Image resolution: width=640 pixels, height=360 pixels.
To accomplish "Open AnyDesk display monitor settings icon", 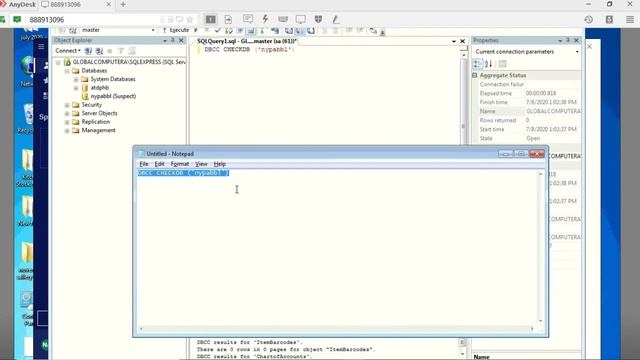I will tap(300, 19).
